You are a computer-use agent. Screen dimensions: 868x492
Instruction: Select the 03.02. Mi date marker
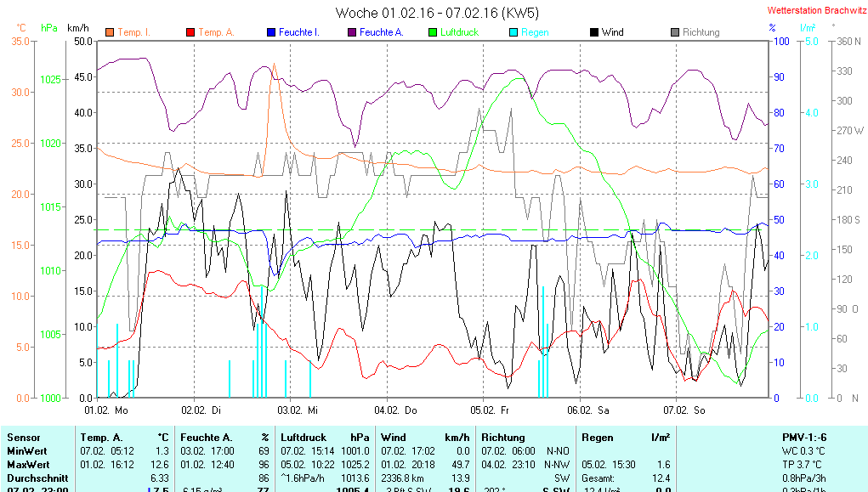pos(300,410)
